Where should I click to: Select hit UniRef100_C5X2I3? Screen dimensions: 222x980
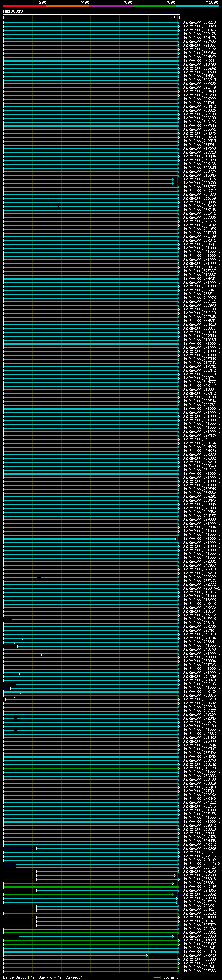click(199, 23)
